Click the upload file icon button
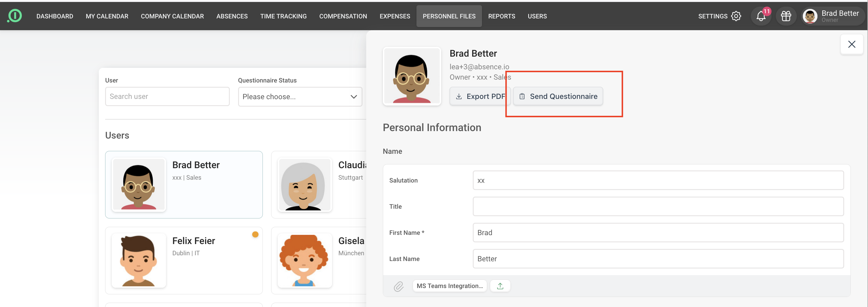868x307 pixels. 500,286
